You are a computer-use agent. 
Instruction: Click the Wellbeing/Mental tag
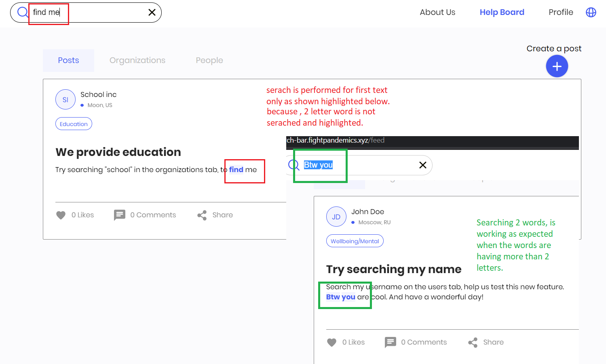355,241
